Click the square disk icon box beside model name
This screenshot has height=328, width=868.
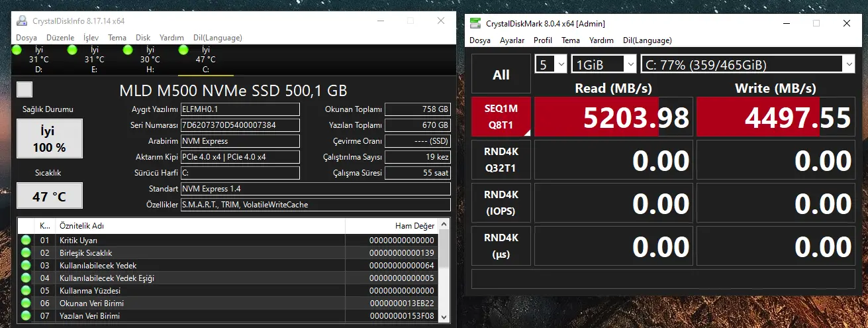pos(24,89)
